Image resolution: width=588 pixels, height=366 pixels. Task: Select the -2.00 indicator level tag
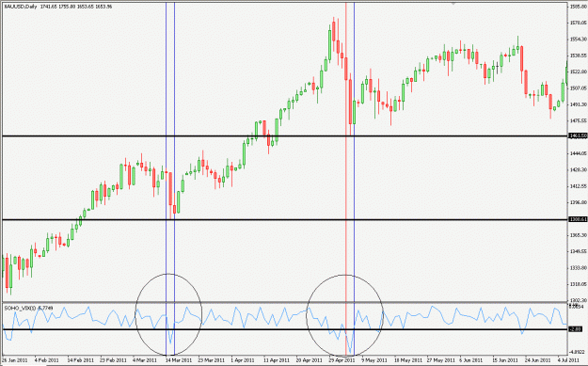[x=575, y=329]
